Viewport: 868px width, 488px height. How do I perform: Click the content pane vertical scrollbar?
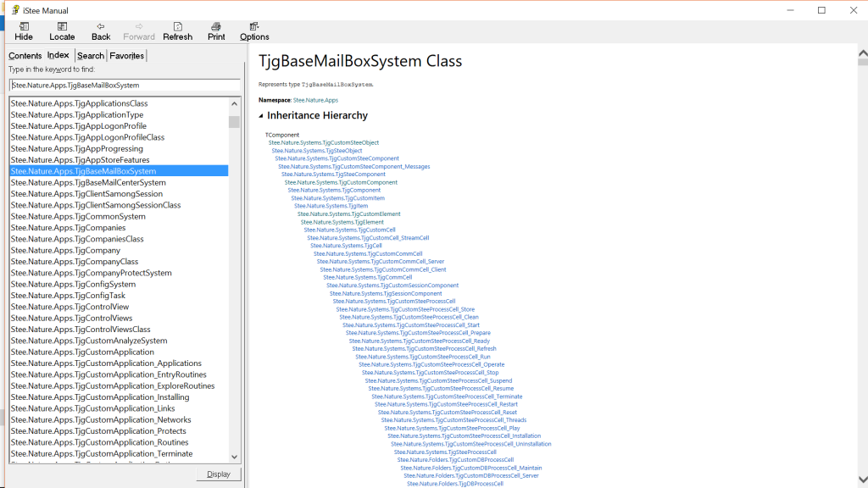click(x=862, y=254)
